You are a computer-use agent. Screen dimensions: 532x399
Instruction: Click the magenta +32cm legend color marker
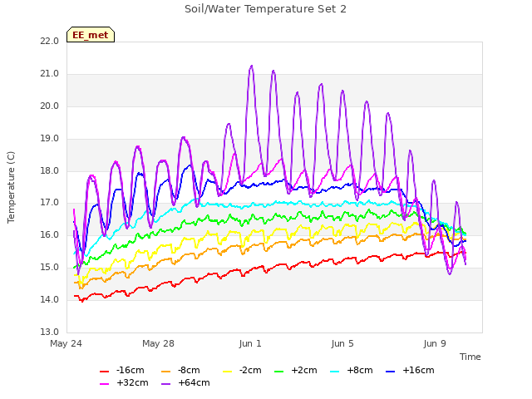(x=104, y=384)
